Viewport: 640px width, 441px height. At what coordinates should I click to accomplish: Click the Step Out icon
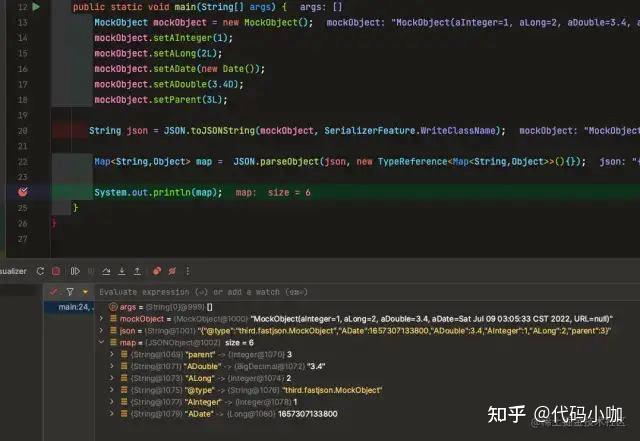(138, 271)
